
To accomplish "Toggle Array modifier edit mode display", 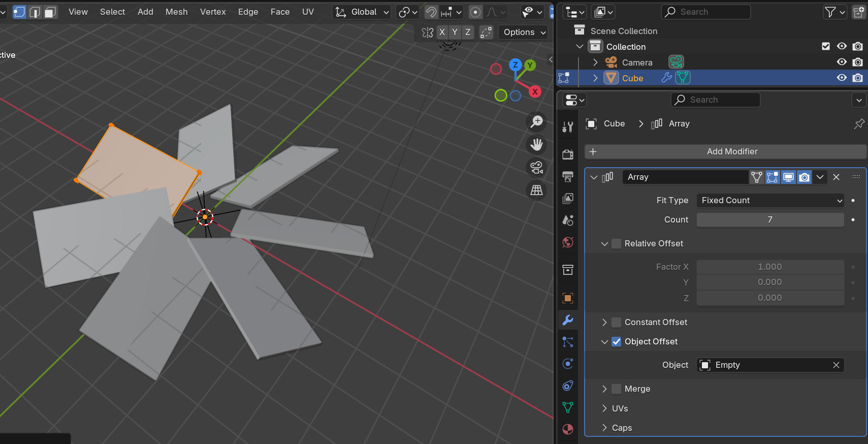I will click(x=773, y=177).
